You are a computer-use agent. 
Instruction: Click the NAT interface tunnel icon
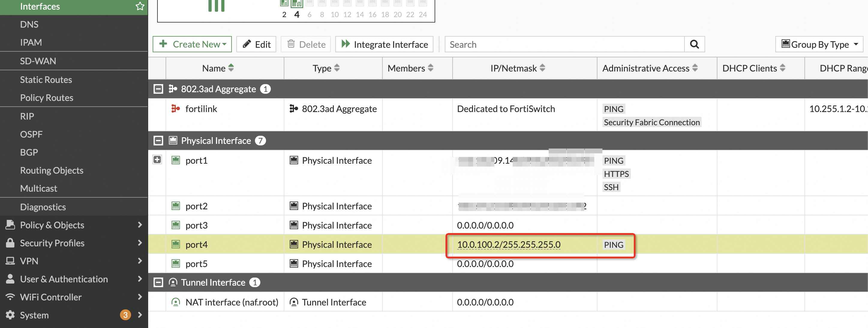[175, 302]
